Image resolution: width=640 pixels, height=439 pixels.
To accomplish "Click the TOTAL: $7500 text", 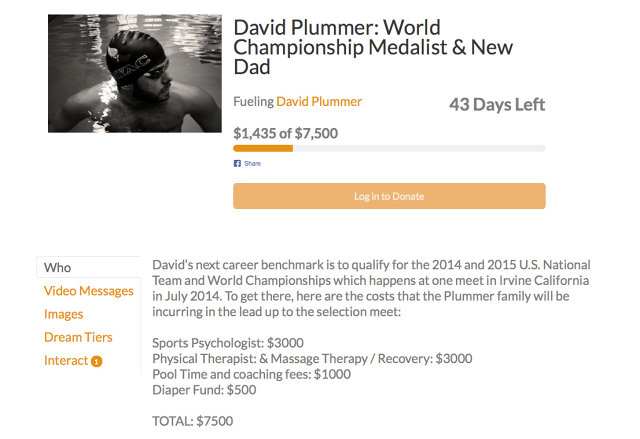I will tap(193, 421).
